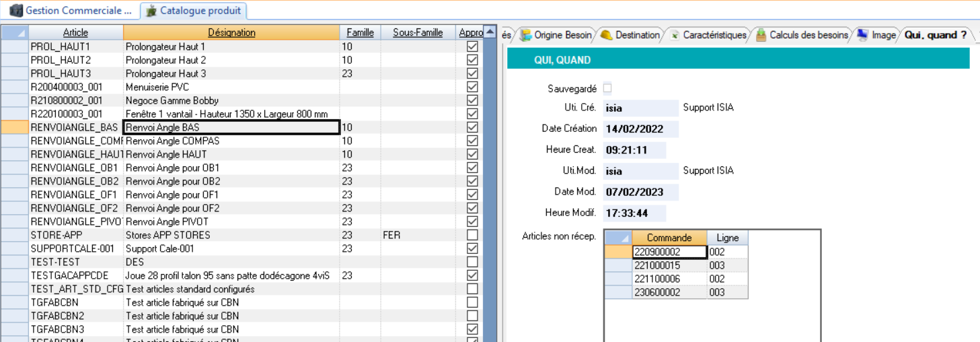Viewport: 980px width, 342px height.
Task: Click the Catalogue produit tab icon
Action: 151,11
